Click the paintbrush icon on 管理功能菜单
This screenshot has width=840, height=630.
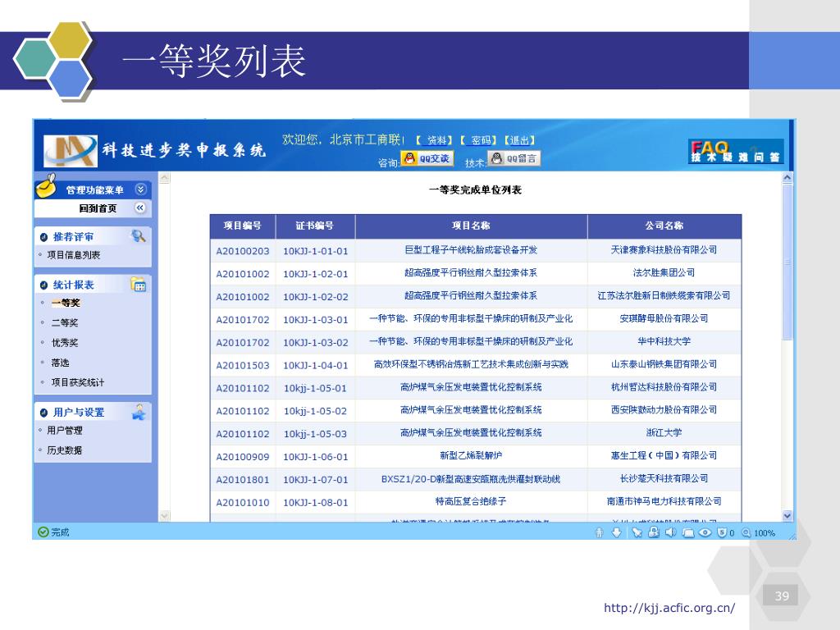[x=47, y=185]
